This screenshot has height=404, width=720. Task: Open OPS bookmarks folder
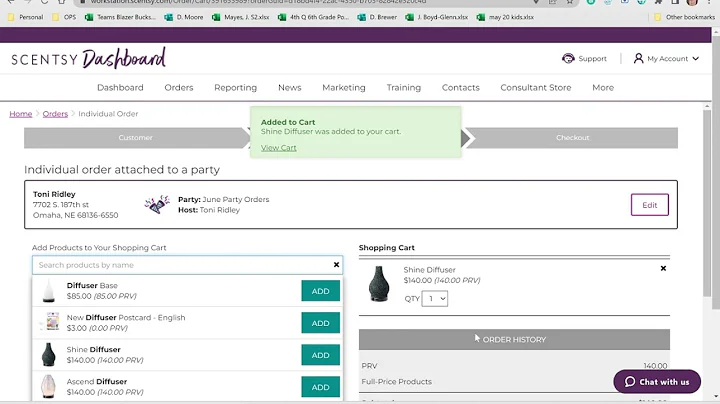[64, 17]
